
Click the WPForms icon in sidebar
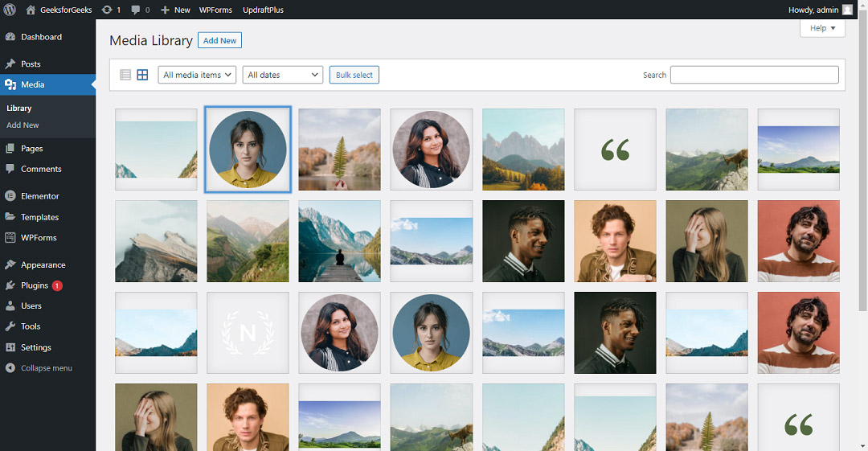(10, 237)
